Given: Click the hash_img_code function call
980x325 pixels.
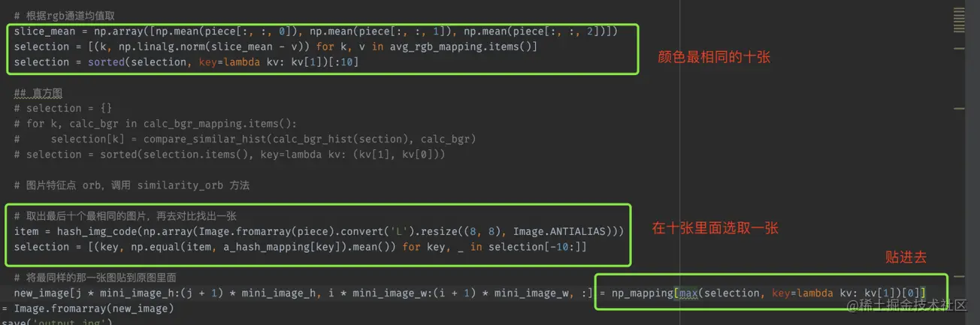Looking at the screenshot, I should [x=88, y=231].
